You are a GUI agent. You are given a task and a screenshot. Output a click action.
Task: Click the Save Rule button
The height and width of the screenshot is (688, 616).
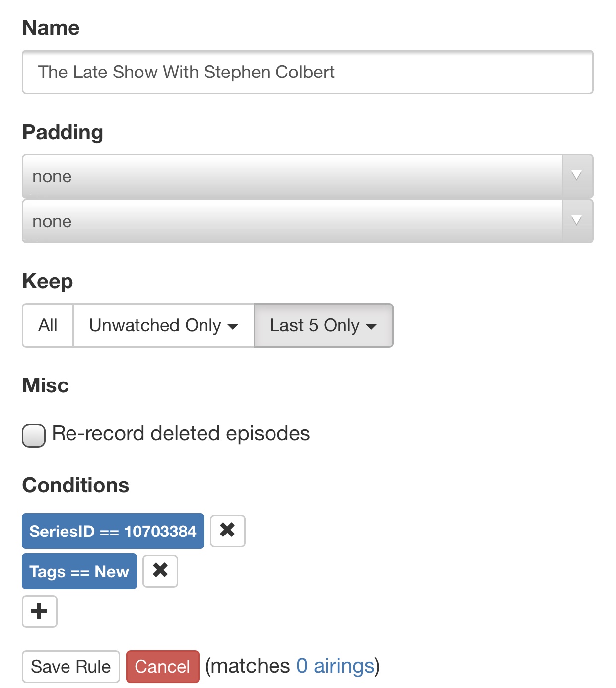pyautogui.click(x=70, y=666)
